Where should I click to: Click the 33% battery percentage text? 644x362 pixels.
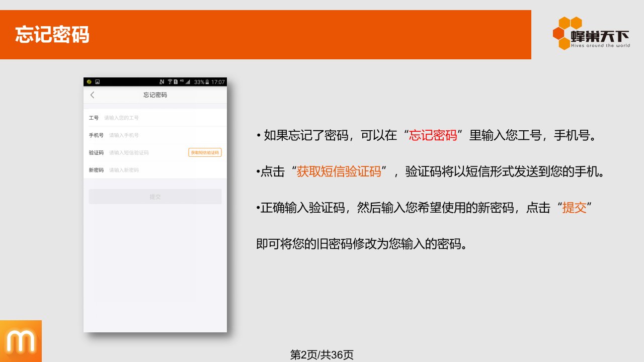tap(199, 82)
